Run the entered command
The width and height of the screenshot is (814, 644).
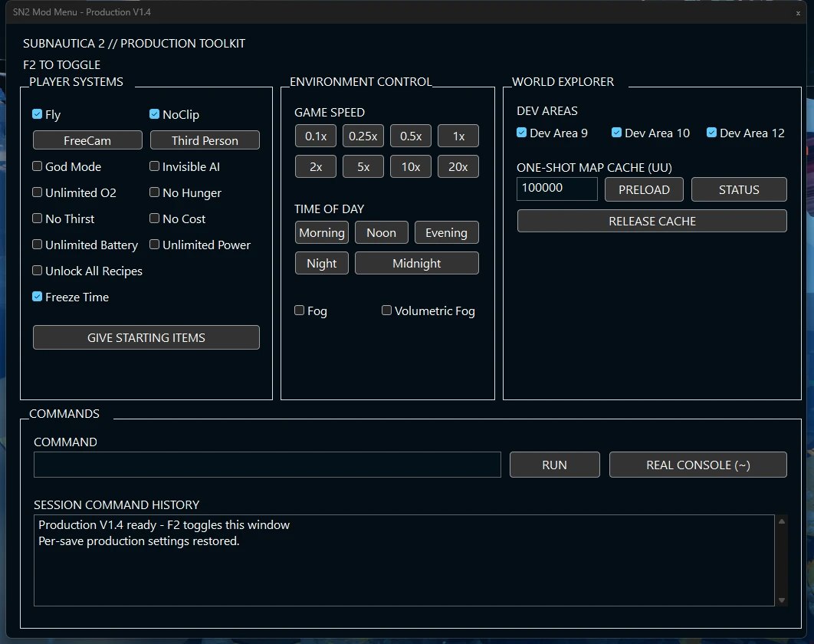[554, 465]
